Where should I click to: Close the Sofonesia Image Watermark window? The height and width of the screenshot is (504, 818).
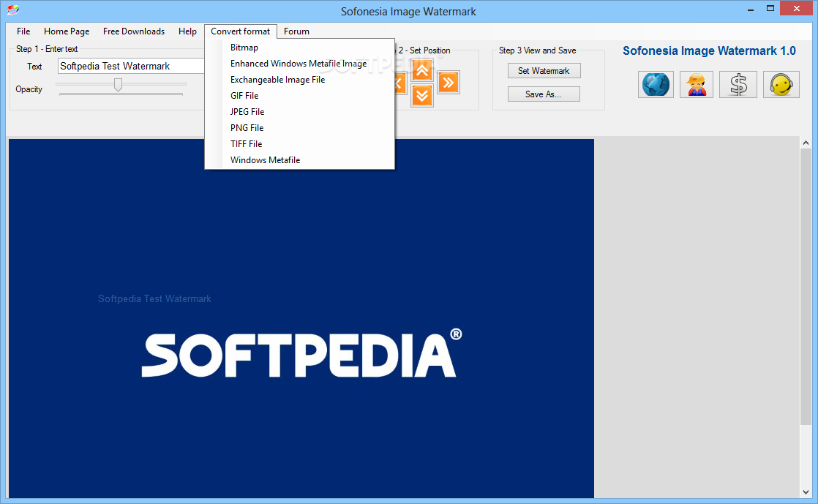pyautogui.click(x=797, y=8)
